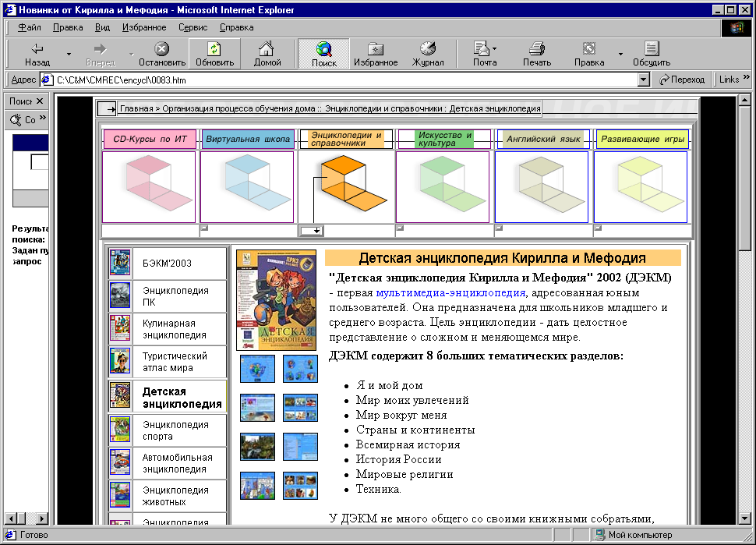Select CD-Курсы по ИТ tab
This screenshot has width=756, height=545.
pos(150,140)
